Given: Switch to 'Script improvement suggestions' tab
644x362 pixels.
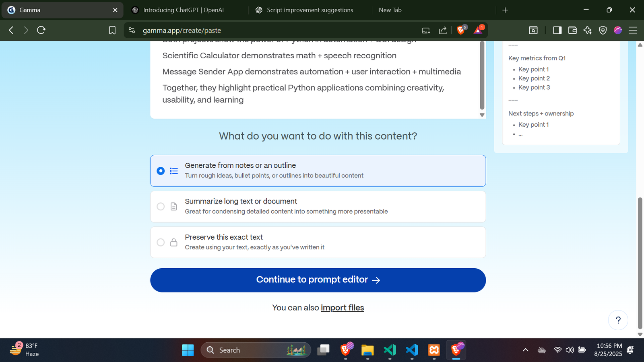Looking at the screenshot, I should click(x=310, y=10).
